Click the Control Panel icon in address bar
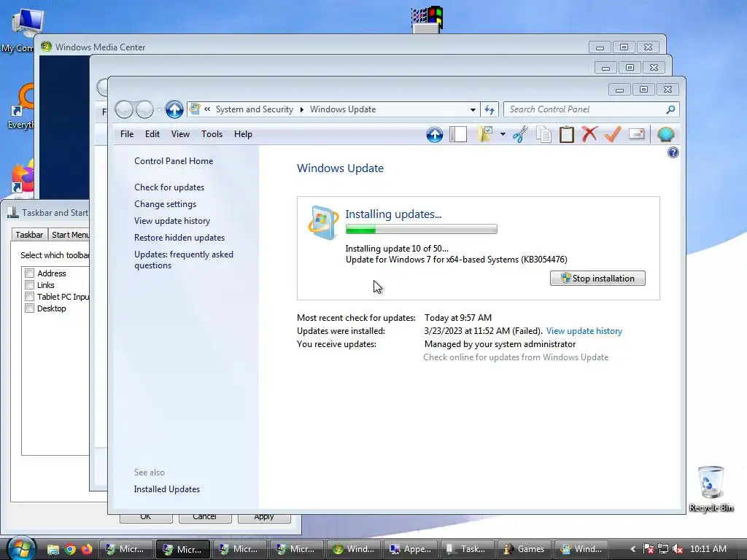The image size is (747, 560). coord(195,109)
